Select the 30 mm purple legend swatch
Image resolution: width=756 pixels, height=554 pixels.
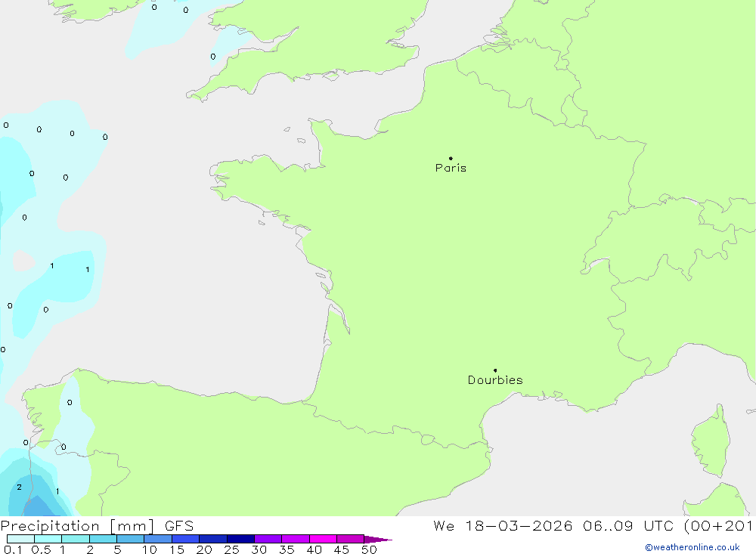point(268,539)
